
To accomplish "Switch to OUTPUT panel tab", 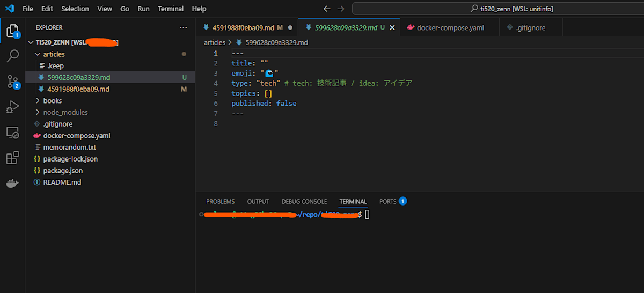I will [258, 202].
